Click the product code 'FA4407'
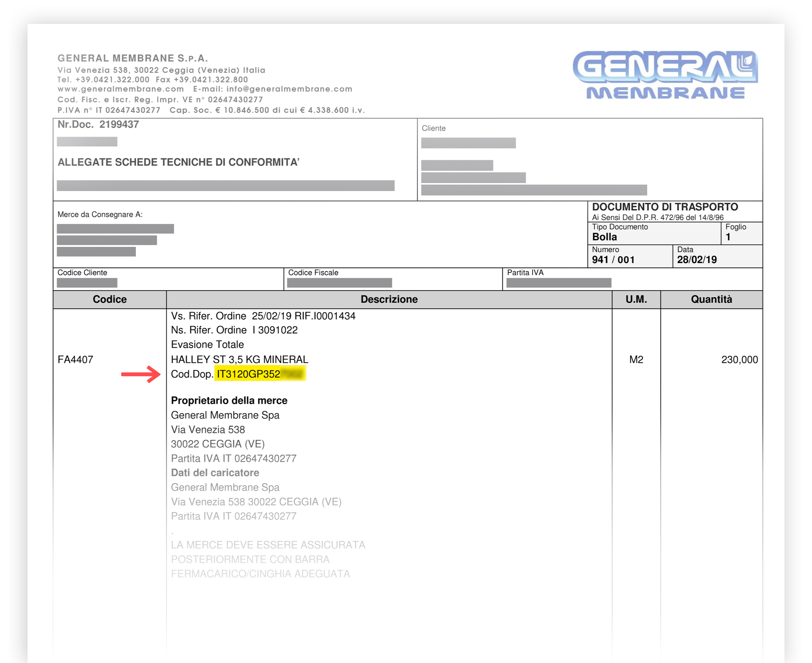812x663 pixels. point(75,359)
